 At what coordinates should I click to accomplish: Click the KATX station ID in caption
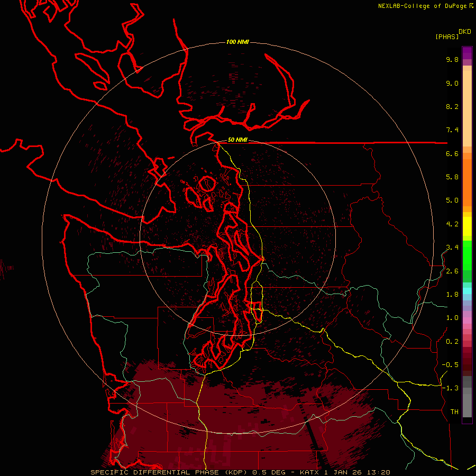point(309,472)
